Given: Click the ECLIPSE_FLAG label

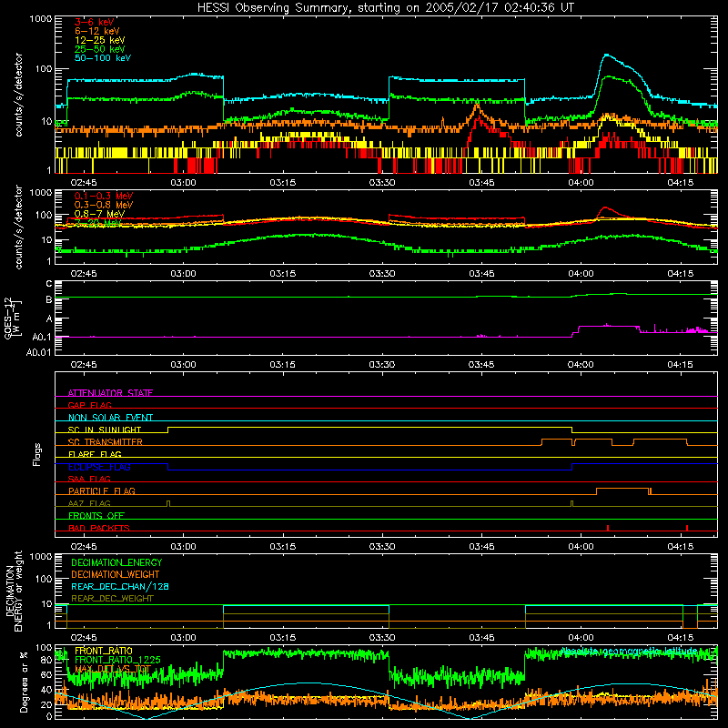Looking at the screenshot, I should point(99,467).
